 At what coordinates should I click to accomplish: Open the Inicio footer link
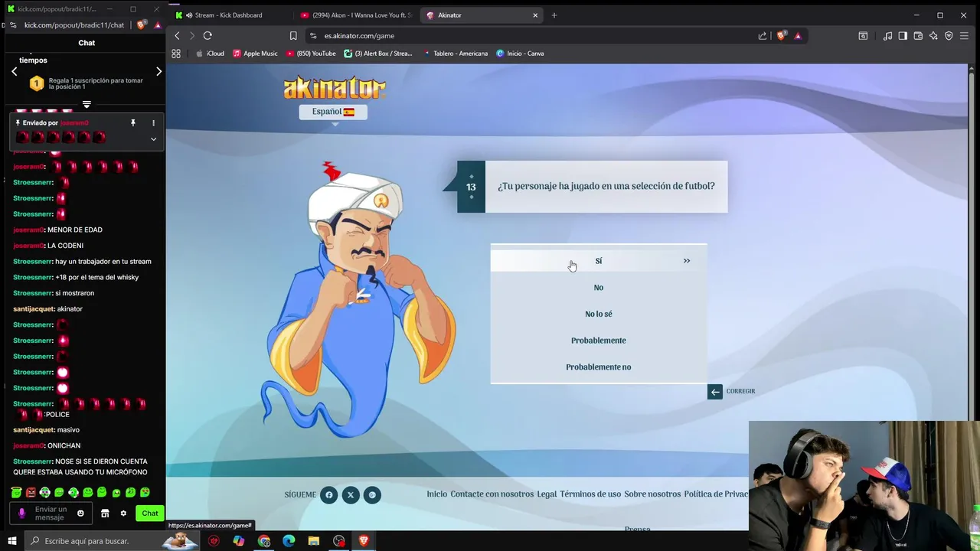[x=436, y=494]
